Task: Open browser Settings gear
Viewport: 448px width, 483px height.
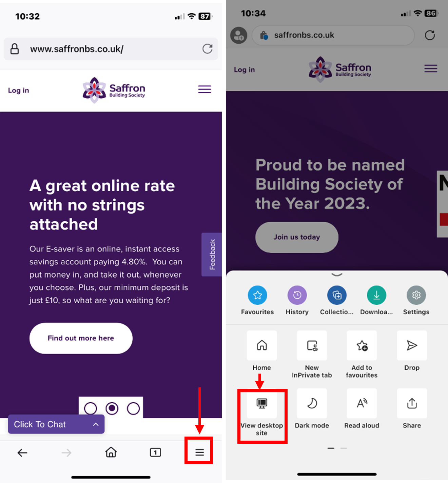Action: point(416,295)
